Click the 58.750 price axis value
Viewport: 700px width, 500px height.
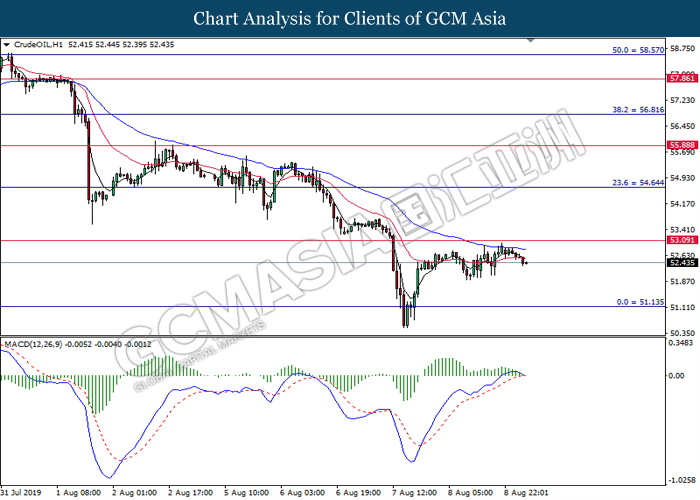pos(682,47)
